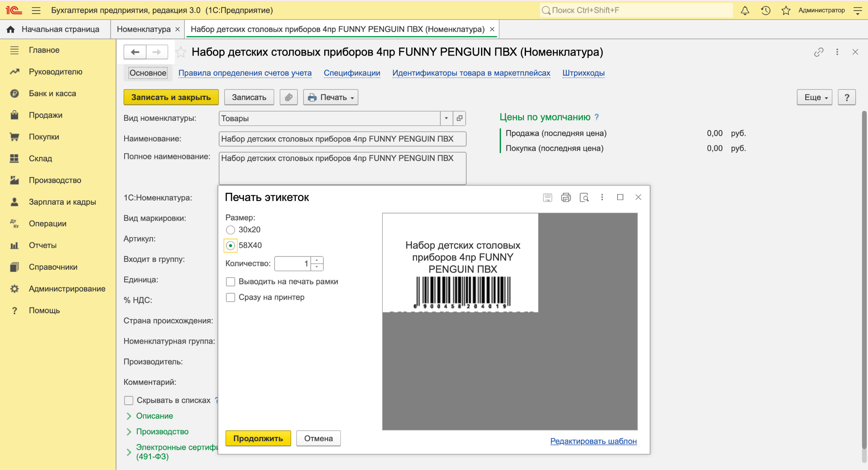Increase Количество with up stepper
The height and width of the screenshot is (470, 868).
[317, 260]
